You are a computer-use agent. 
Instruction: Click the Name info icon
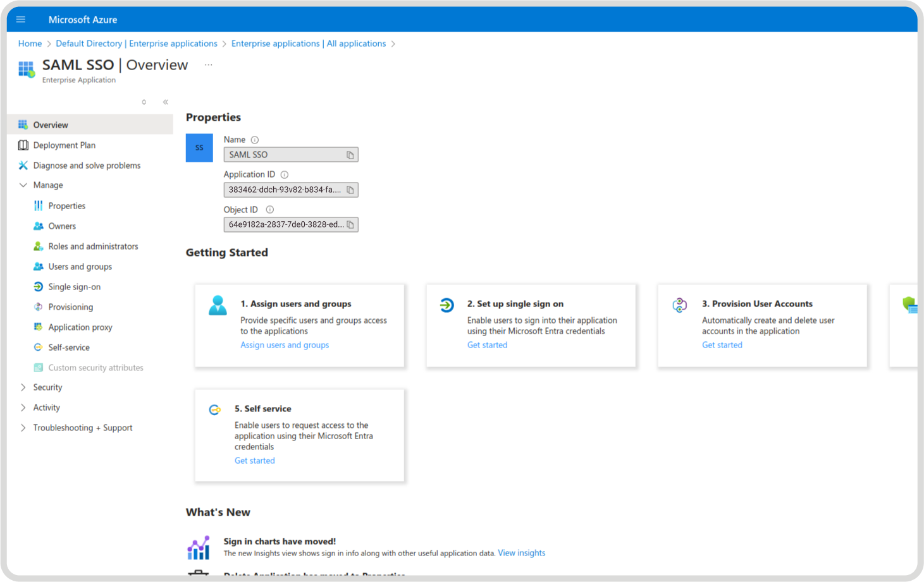pyautogui.click(x=255, y=140)
